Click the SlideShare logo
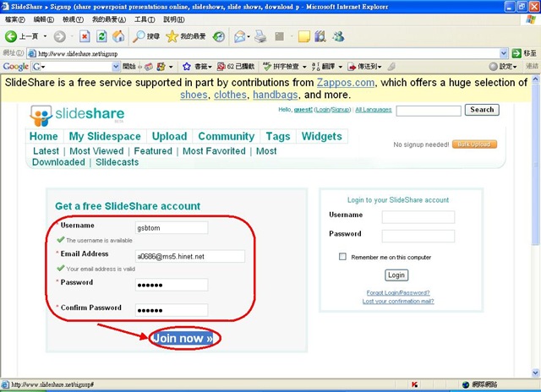 pyautogui.click(x=77, y=115)
